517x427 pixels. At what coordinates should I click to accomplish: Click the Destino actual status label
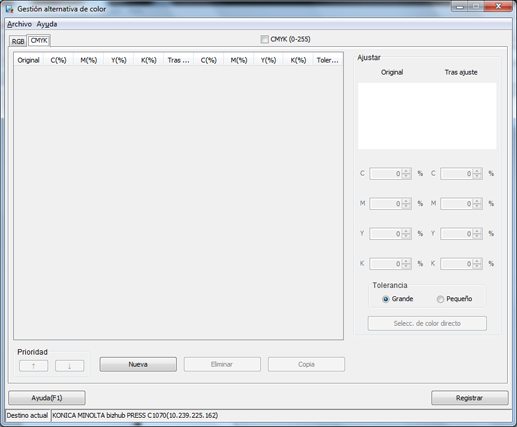(27, 415)
